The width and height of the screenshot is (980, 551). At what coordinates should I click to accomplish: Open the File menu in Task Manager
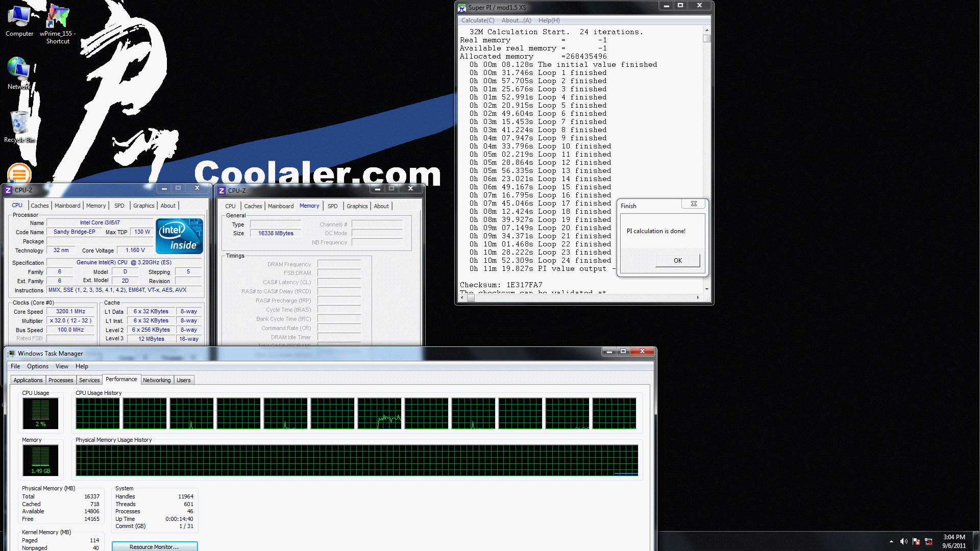(15, 366)
